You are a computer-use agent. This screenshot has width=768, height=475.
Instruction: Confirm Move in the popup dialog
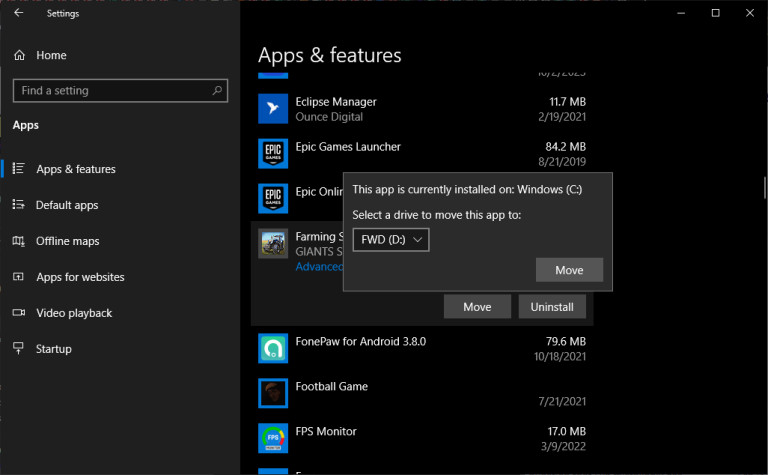[x=569, y=270]
